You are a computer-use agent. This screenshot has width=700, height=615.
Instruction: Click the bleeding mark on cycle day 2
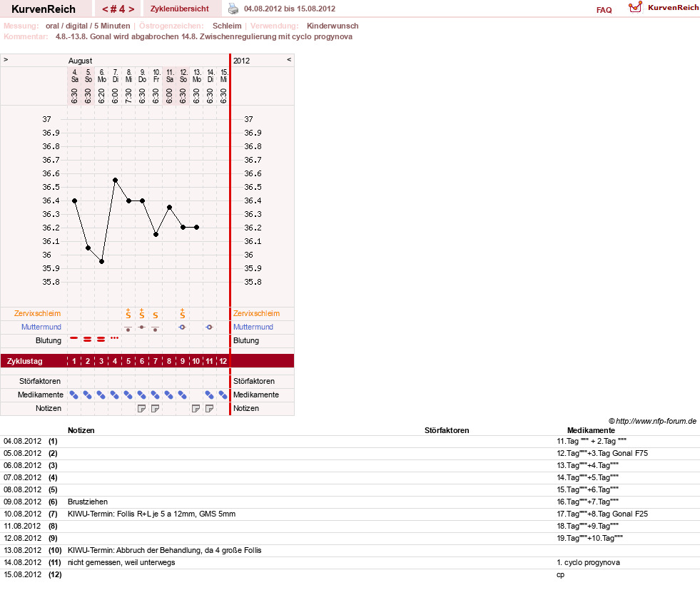pos(88,340)
